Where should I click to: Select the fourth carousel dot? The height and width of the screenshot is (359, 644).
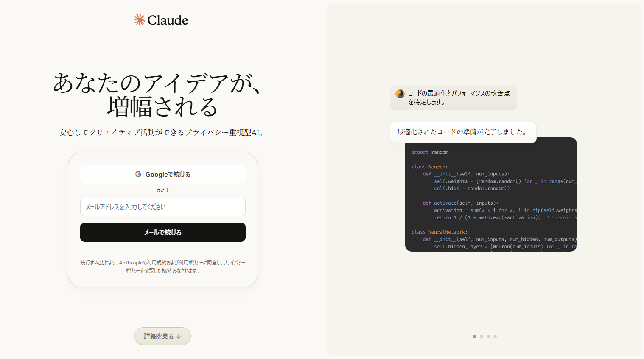[x=495, y=337]
